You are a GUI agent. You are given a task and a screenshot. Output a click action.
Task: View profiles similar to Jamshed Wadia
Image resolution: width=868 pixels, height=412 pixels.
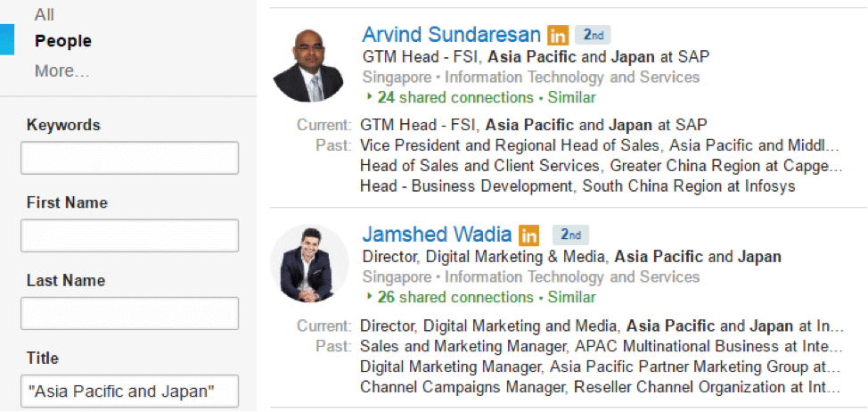coord(571,297)
